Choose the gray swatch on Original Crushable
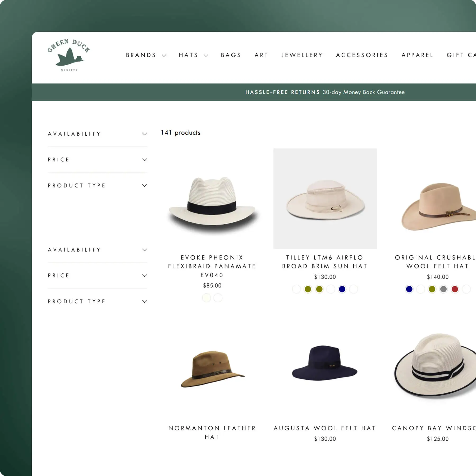The image size is (476, 476). [x=443, y=289]
